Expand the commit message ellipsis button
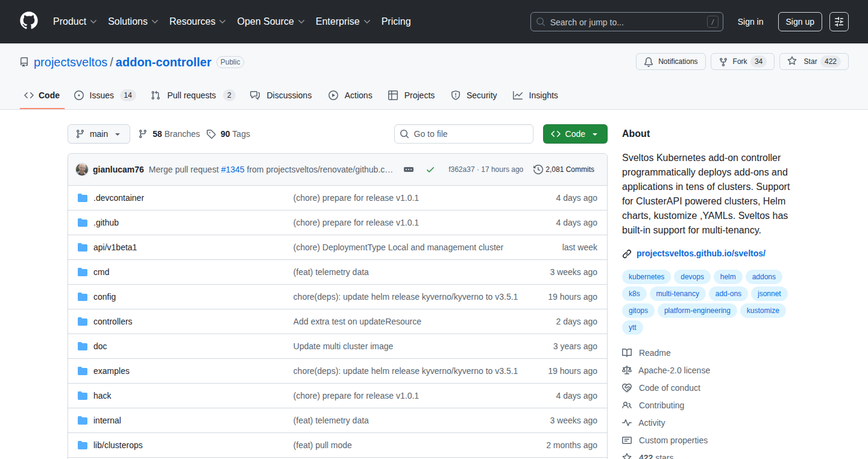The width and height of the screenshot is (868, 459). 409,169
